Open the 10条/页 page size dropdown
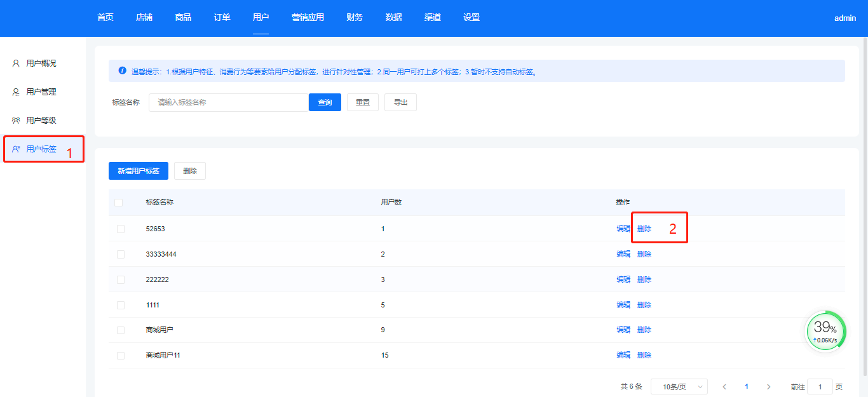Viewport: 868px width, 397px height. coord(679,387)
